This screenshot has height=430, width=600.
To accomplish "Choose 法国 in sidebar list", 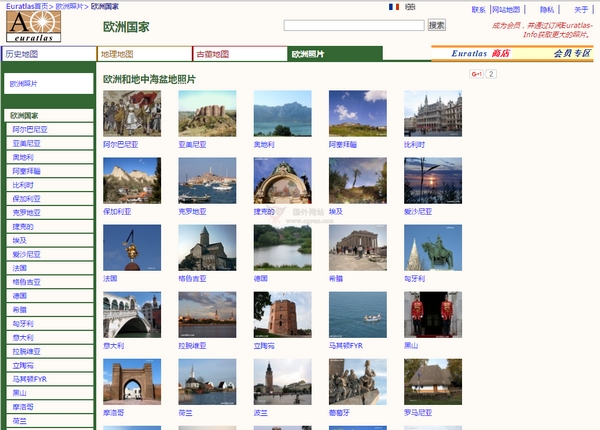I will [50, 268].
